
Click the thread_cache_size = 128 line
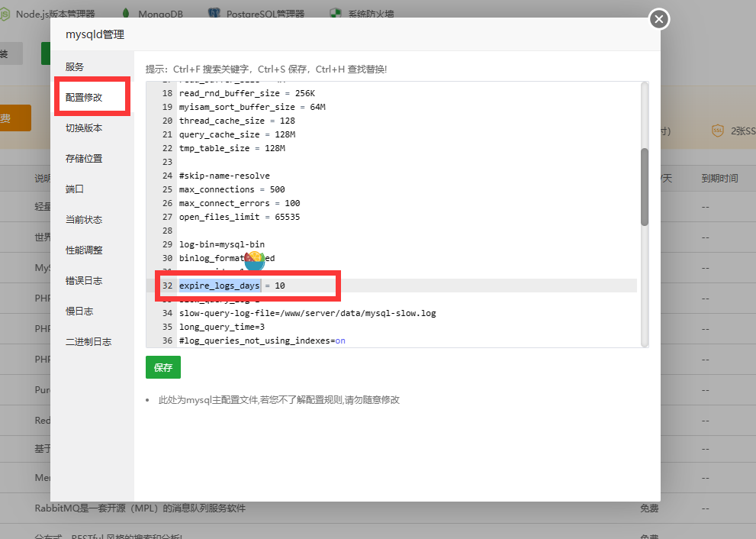tap(236, 121)
